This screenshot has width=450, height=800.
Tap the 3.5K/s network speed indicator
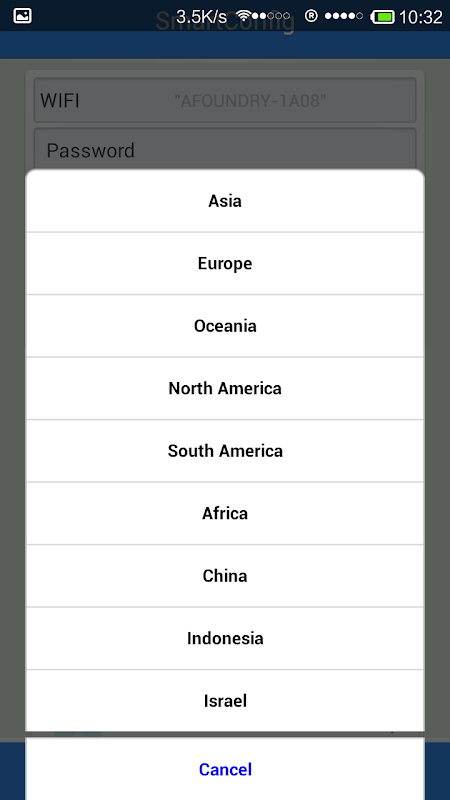202,16
